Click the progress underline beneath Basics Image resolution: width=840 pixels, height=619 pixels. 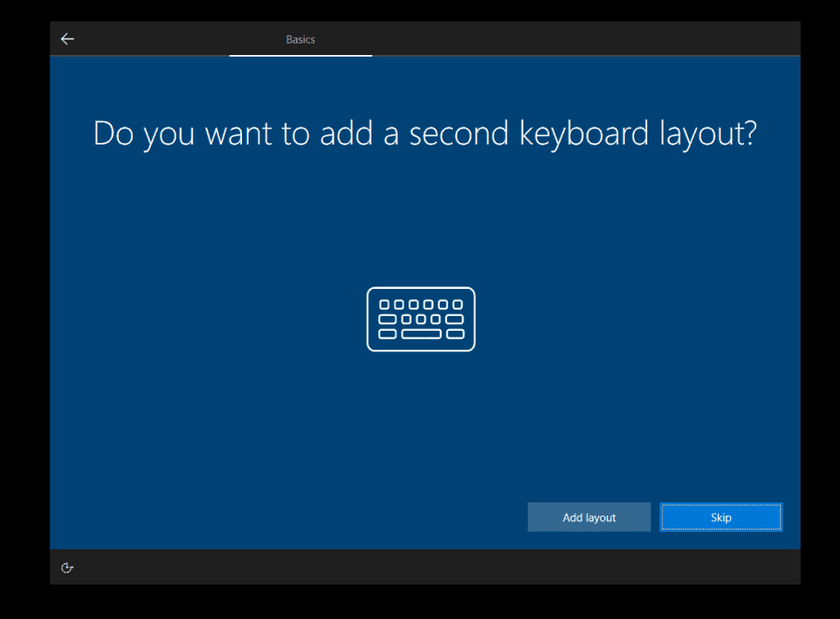300,56
